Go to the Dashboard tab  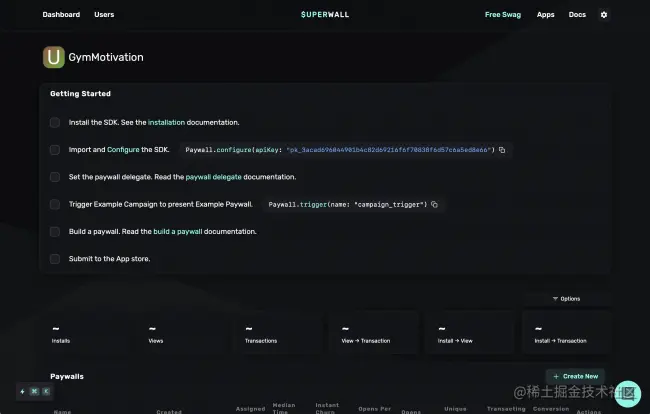point(61,15)
